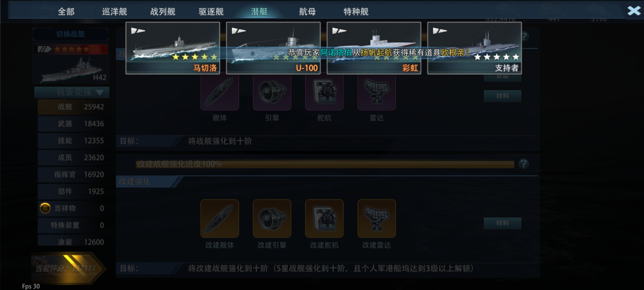Click the 切换战舰 switch warship button

point(71,34)
